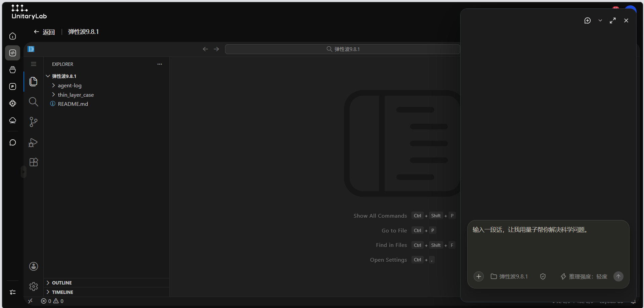This screenshot has height=308, width=644.
Task: Open the chat bubble sidebar icon
Action: tap(13, 142)
